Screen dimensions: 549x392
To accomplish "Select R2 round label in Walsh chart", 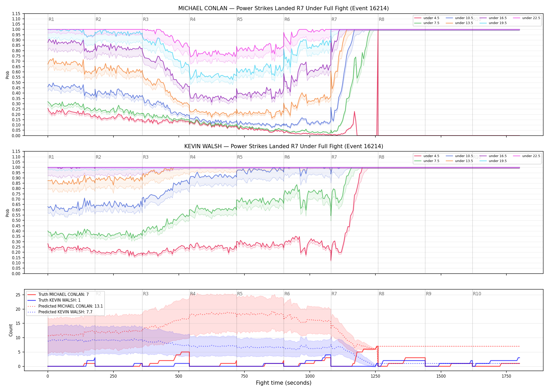I will tap(98, 157).
